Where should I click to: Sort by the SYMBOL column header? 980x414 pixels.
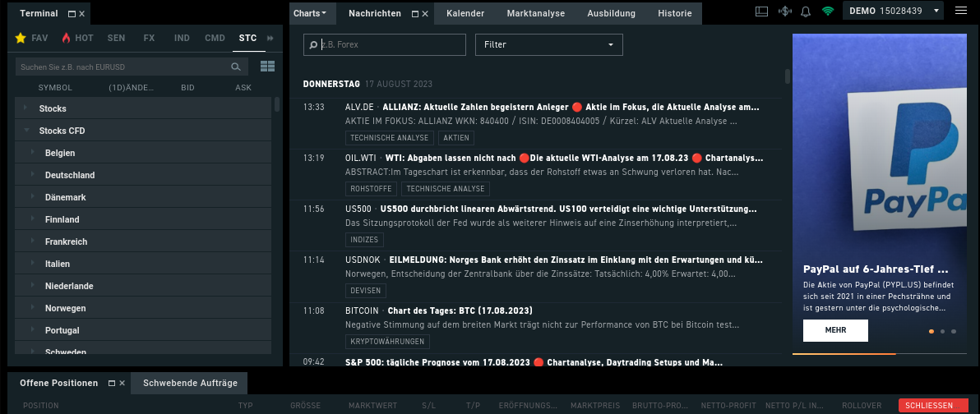[x=55, y=87]
